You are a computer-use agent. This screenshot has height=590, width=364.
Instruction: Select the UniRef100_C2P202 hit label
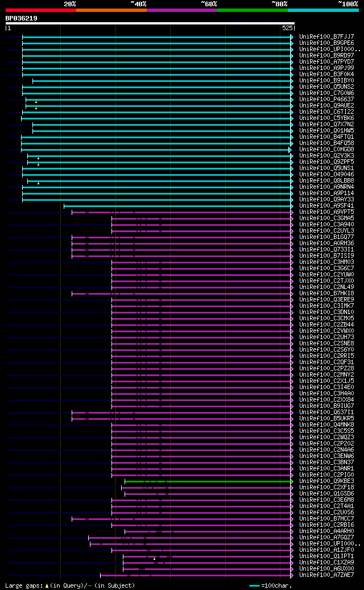326,444
